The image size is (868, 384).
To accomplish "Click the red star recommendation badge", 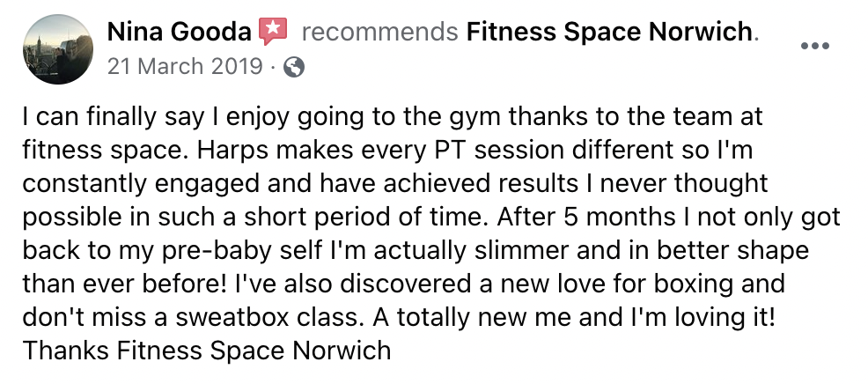I will coord(273,33).
